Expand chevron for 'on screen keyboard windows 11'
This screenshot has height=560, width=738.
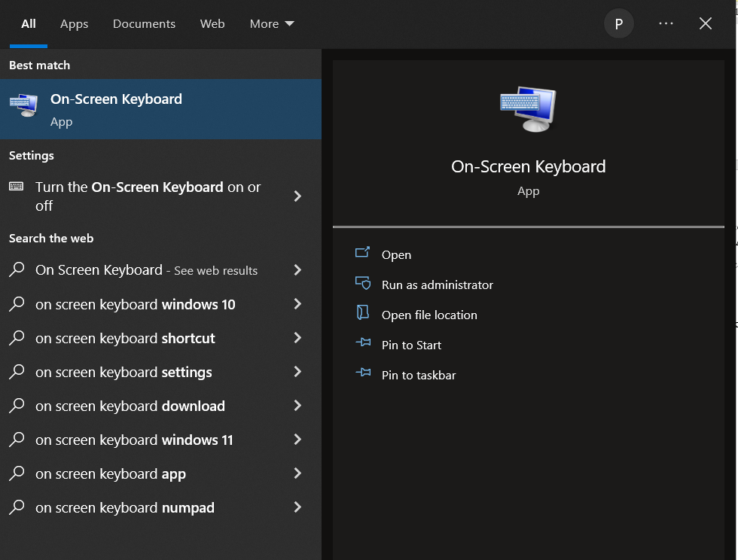click(x=297, y=439)
